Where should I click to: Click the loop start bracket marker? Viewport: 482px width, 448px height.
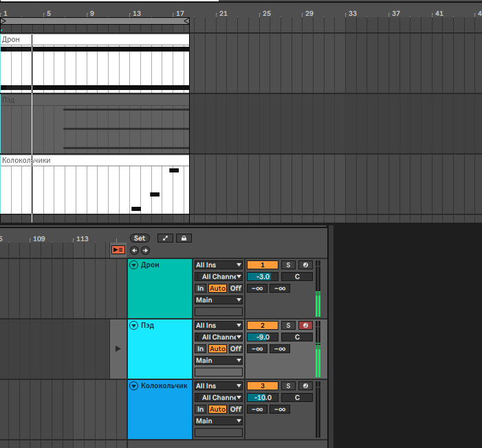point(3,21)
